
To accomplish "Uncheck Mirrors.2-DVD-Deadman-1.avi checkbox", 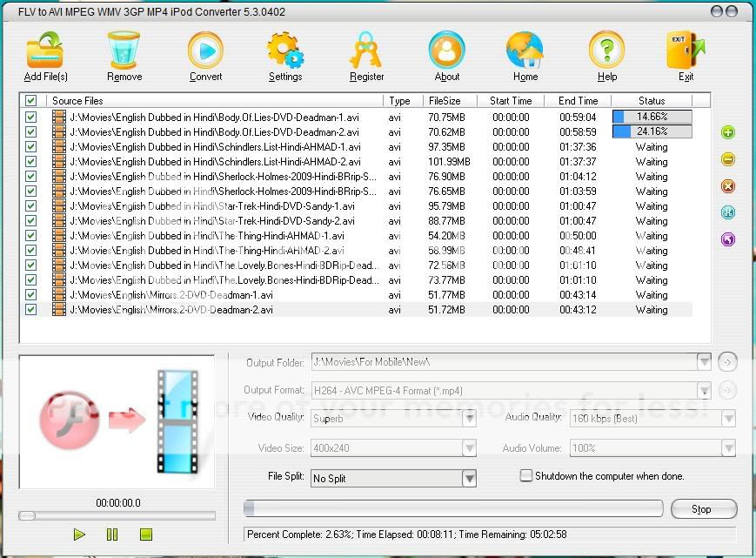I will [x=30, y=295].
